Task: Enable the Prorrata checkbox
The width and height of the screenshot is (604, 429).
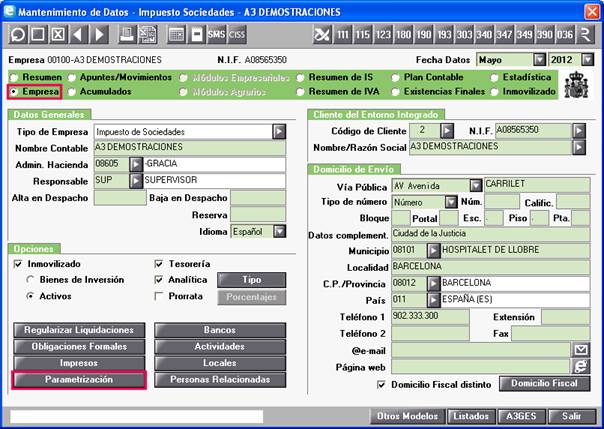Action: 159,296
